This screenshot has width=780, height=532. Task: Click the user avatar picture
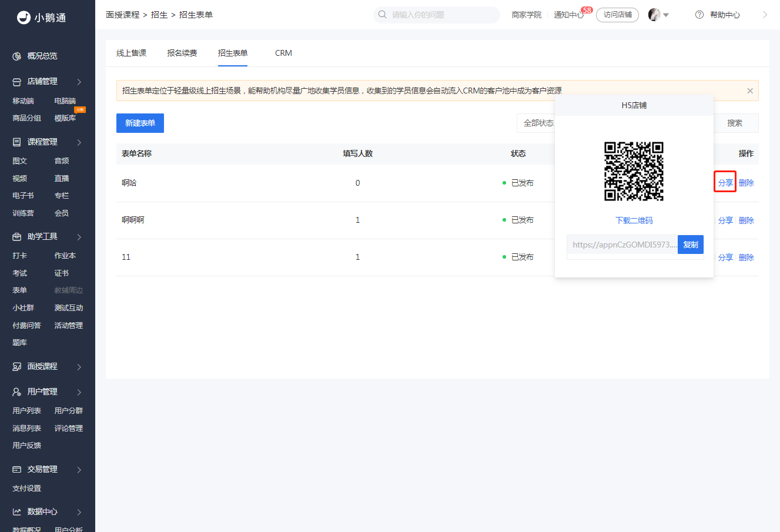654,15
